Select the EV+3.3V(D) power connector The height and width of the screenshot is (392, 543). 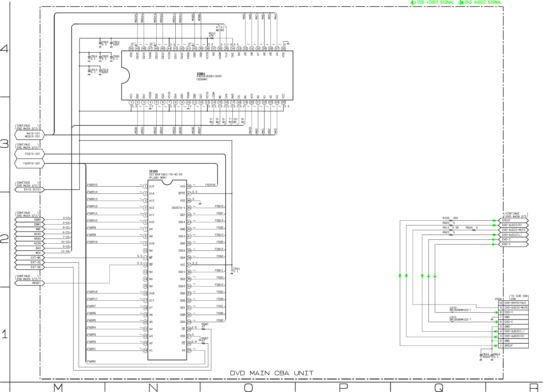(29, 189)
